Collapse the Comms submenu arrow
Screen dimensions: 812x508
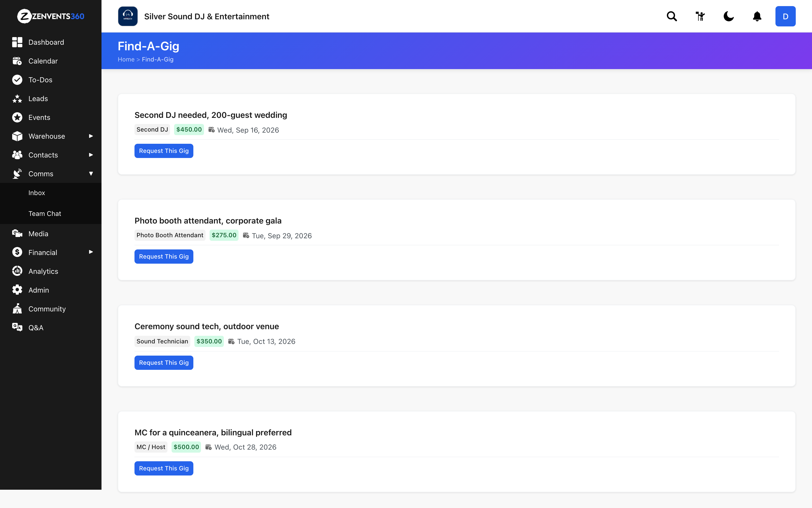tap(91, 174)
